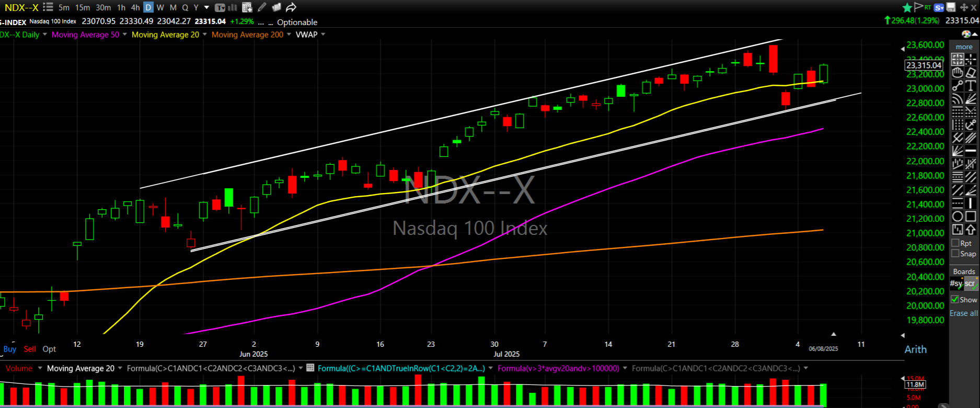Click Erase all drawings link
The image size is (980, 408).
(963, 313)
